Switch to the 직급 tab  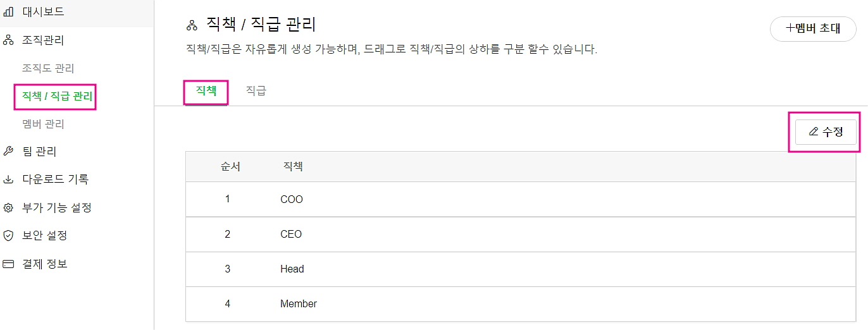tap(256, 91)
